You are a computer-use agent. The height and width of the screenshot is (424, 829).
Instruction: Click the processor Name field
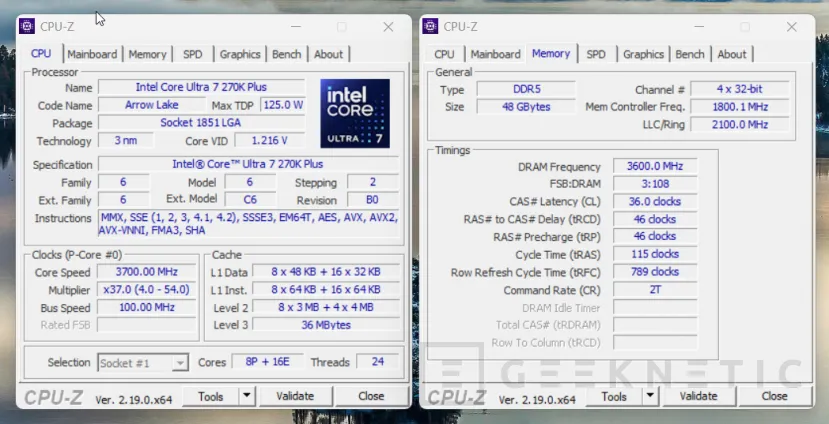[201, 87]
